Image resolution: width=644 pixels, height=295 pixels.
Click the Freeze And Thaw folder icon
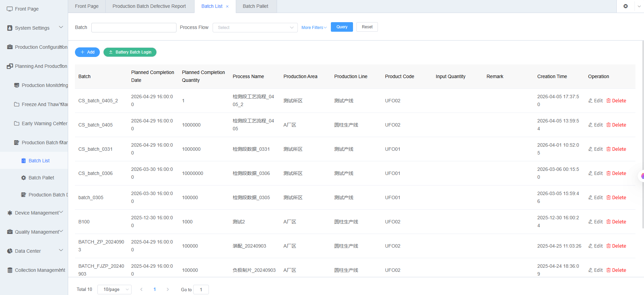point(16,104)
